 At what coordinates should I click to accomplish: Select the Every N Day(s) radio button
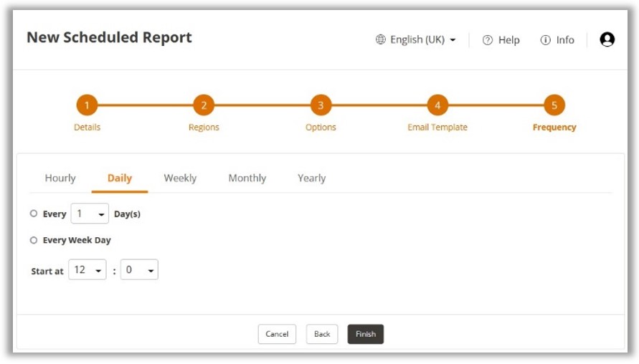point(34,214)
